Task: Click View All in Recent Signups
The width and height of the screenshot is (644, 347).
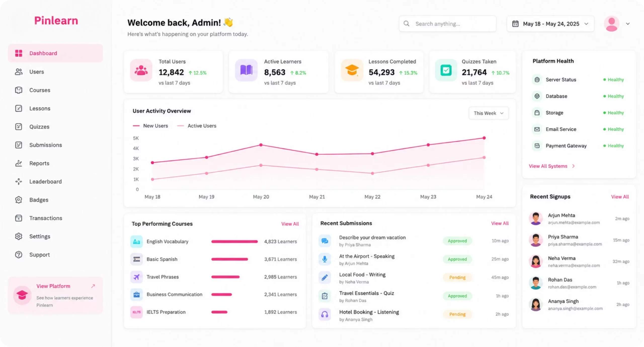Action: [x=620, y=197]
